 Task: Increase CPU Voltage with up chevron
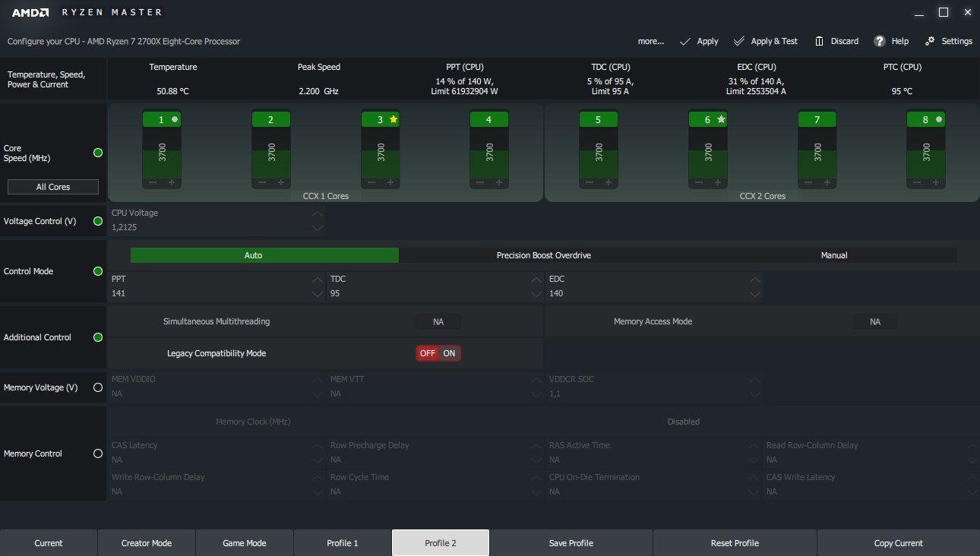[318, 213]
